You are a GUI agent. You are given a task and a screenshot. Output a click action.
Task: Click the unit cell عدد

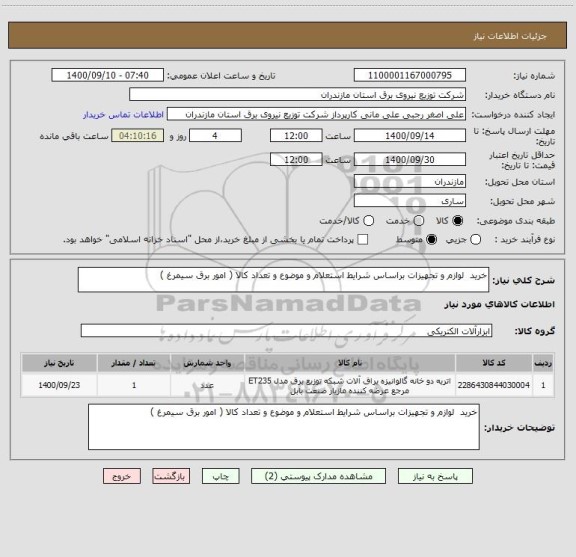click(207, 385)
